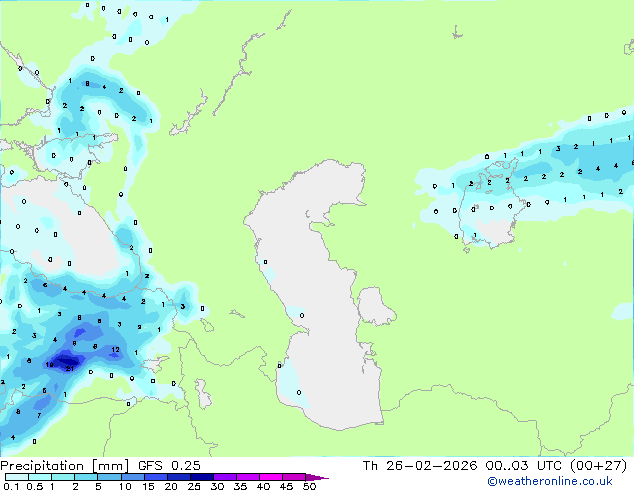
Task: Click the 0.5–1 mm legend color box
Action: click(x=40, y=477)
